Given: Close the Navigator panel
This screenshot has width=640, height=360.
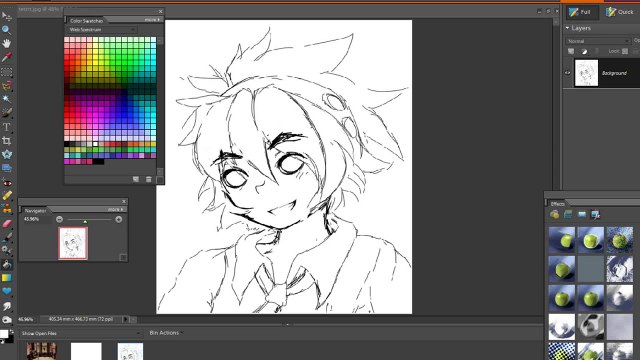Looking at the screenshot, I should [124, 201].
